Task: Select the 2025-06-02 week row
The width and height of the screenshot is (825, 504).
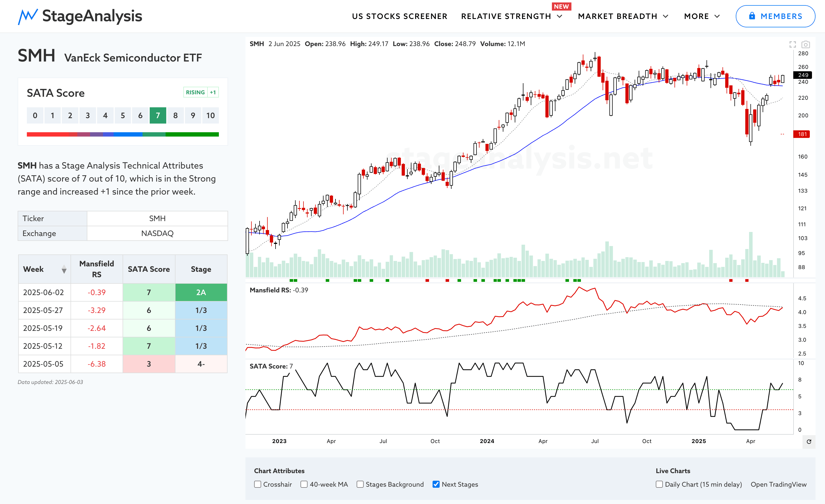Action: [123, 293]
